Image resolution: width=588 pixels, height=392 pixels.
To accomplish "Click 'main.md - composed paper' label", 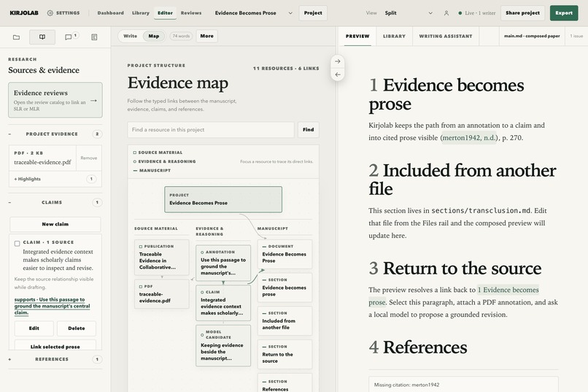I will [x=532, y=36].
